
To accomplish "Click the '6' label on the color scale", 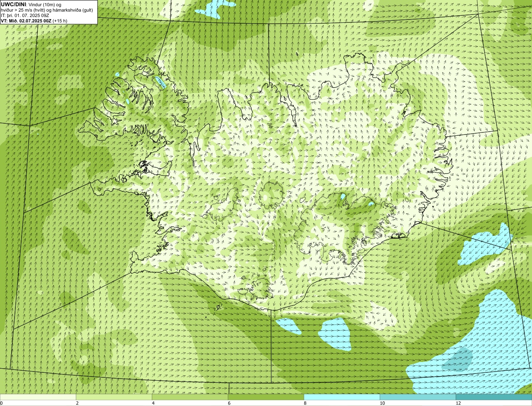I will 229,403.
